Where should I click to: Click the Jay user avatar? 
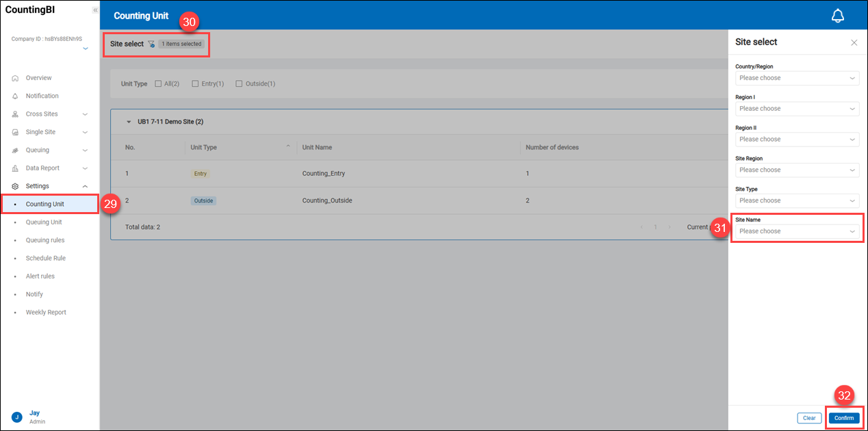(x=17, y=417)
